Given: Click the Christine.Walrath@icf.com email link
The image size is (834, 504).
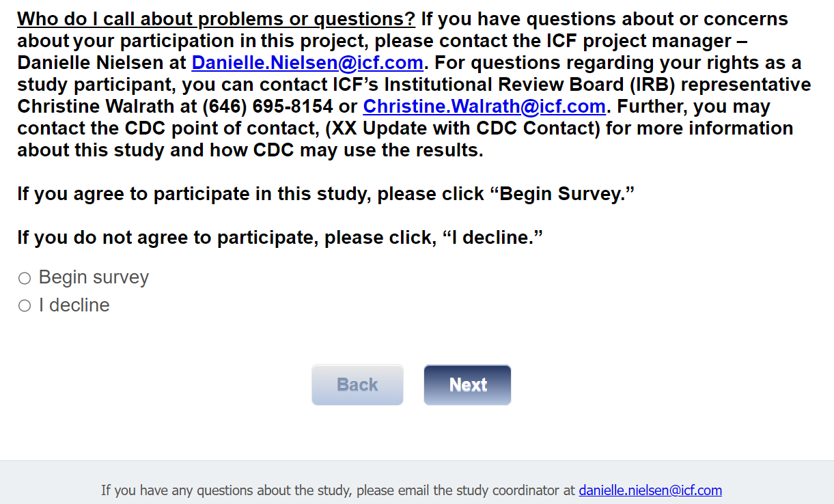Looking at the screenshot, I should coord(484,107).
